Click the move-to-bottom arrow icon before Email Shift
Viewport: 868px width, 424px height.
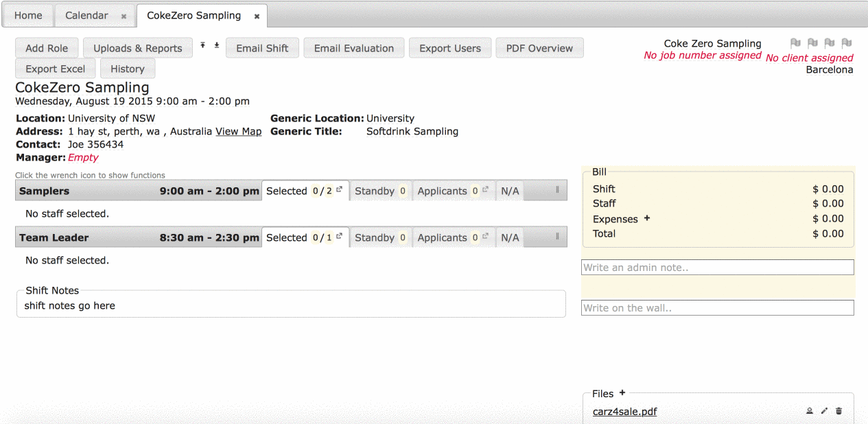(217, 45)
